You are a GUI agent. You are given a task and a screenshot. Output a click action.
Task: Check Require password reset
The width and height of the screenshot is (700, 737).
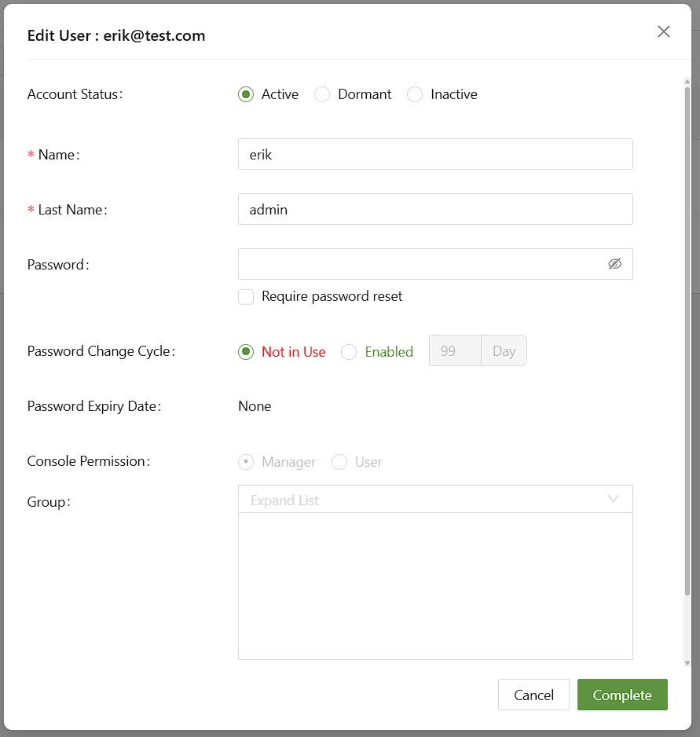(247, 297)
